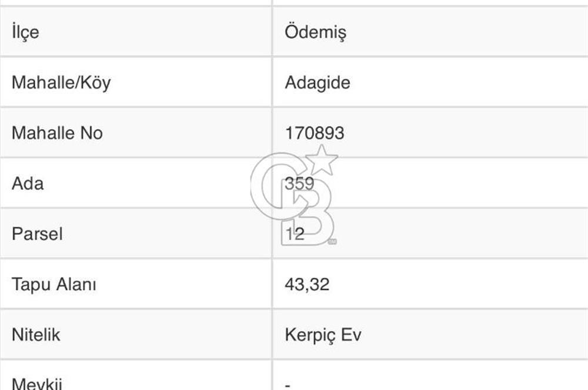The height and width of the screenshot is (390, 588).
Task: Select the Mevkii label cell
Action: (x=37, y=383)
